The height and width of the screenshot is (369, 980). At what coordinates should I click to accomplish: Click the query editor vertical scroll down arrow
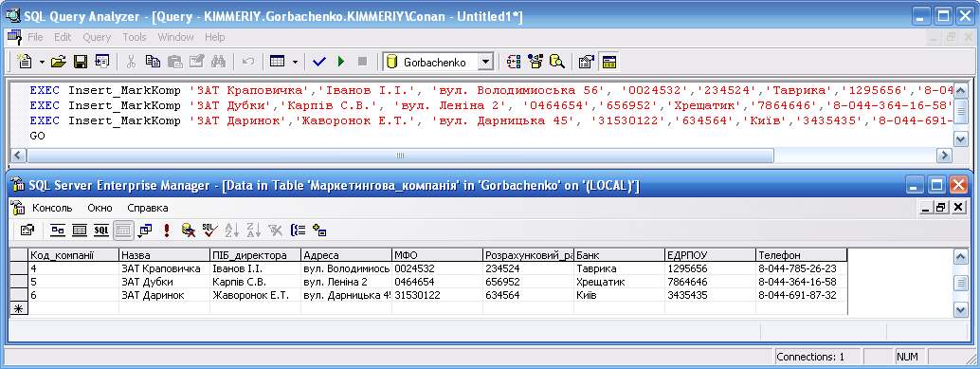961,138
